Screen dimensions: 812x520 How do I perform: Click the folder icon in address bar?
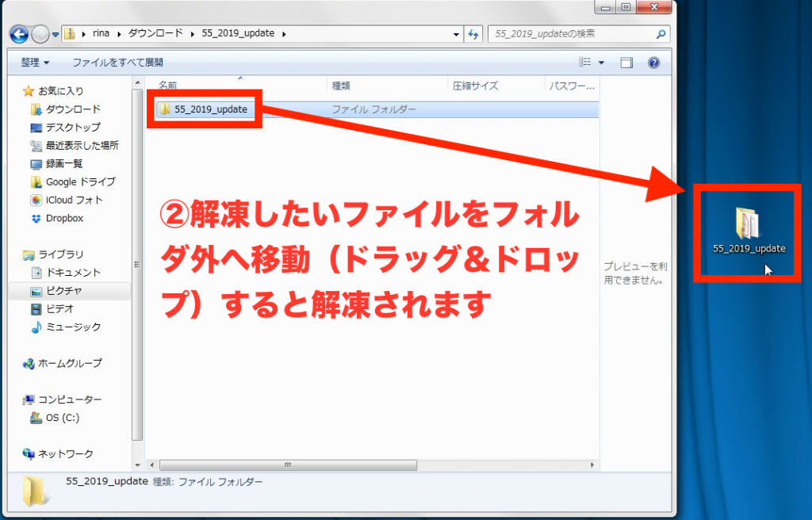tap(70, 34)
